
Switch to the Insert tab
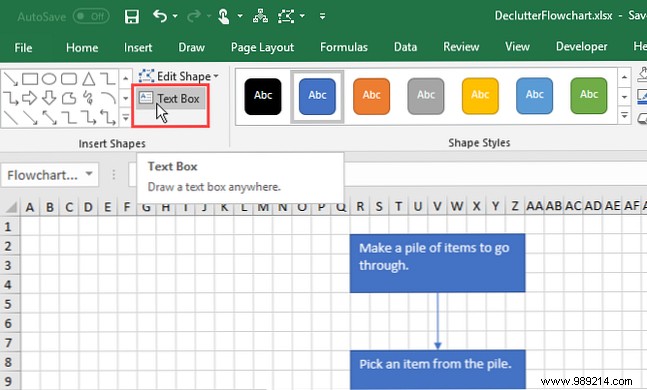point(138,47)
